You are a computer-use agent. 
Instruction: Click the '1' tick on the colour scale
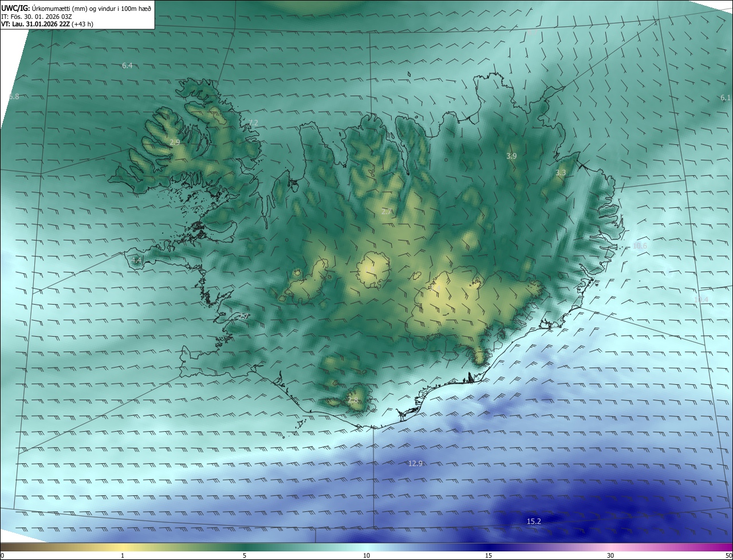click(123, 555)
